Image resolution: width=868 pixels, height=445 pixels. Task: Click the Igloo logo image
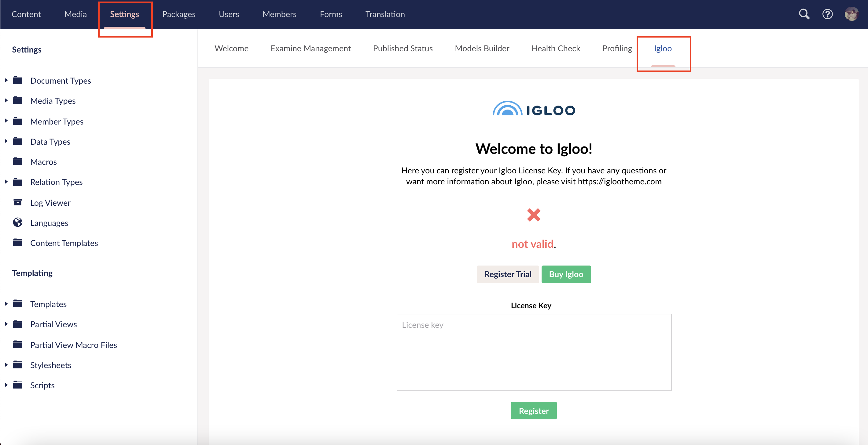533,109
